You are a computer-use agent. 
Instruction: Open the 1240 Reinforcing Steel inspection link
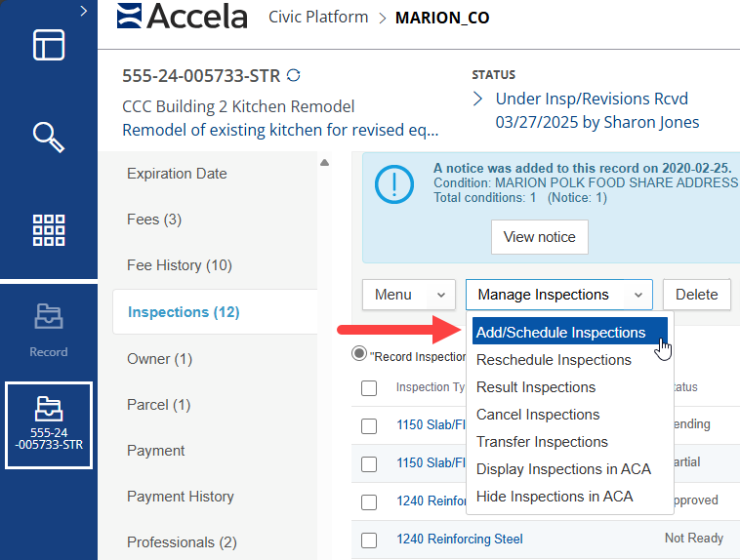point(459,539)
